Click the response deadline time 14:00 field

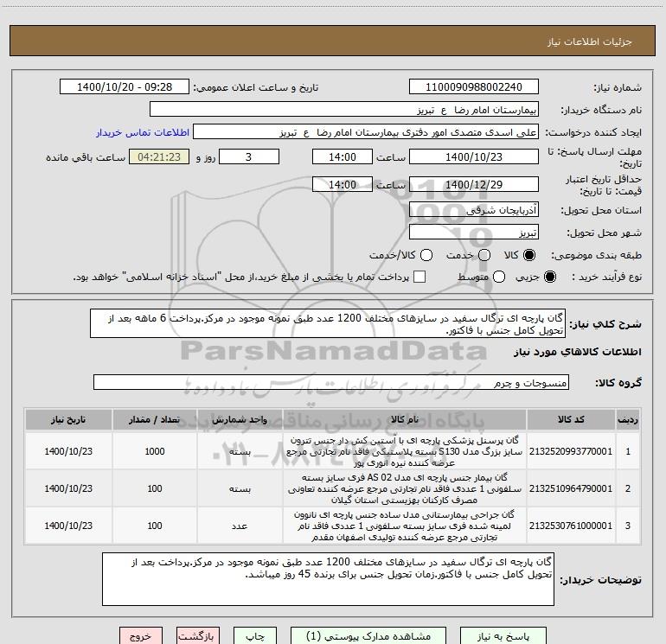click(343, 156)
